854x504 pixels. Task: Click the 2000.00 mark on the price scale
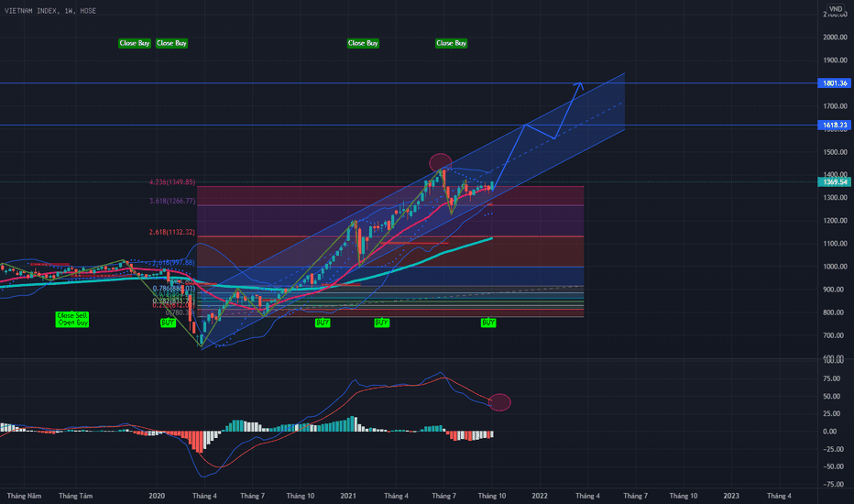(833, 38)
